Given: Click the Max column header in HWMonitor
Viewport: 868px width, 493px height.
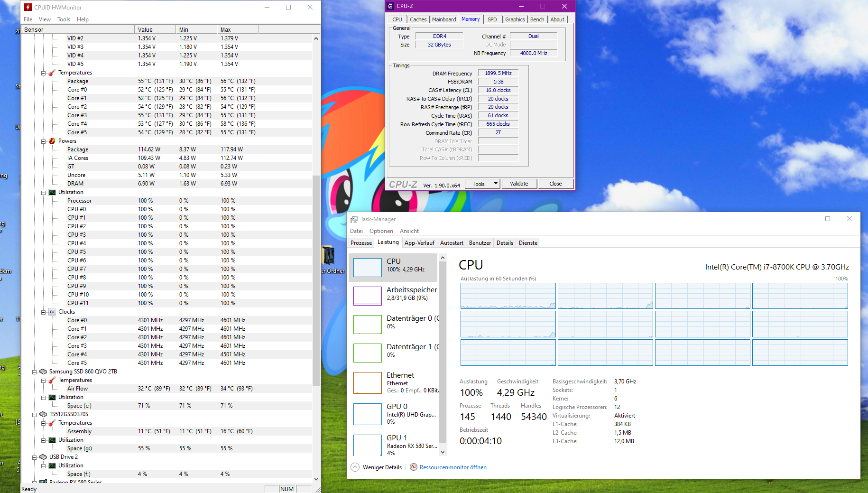Looking at the screenshot, I should point(238,29).
